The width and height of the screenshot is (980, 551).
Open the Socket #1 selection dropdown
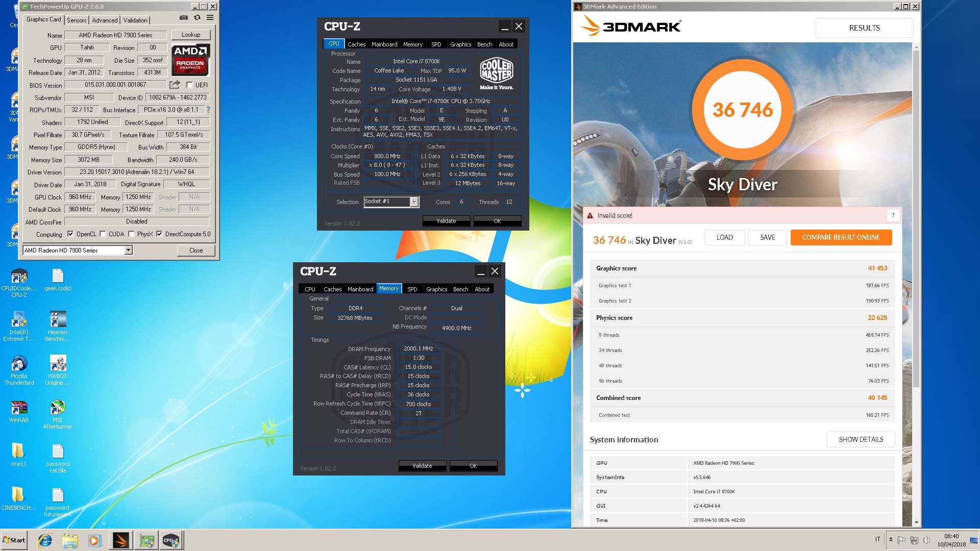click(414, 202)
